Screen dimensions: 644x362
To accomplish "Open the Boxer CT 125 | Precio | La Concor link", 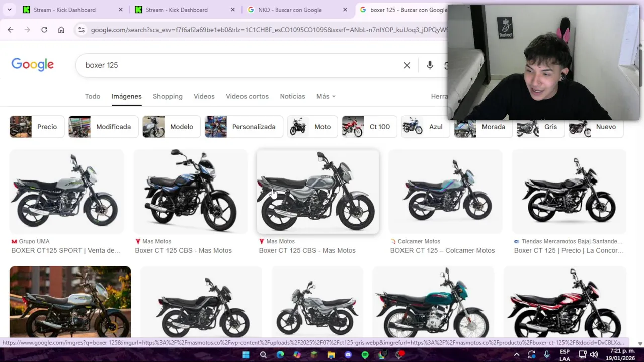I will click(569, 250).
